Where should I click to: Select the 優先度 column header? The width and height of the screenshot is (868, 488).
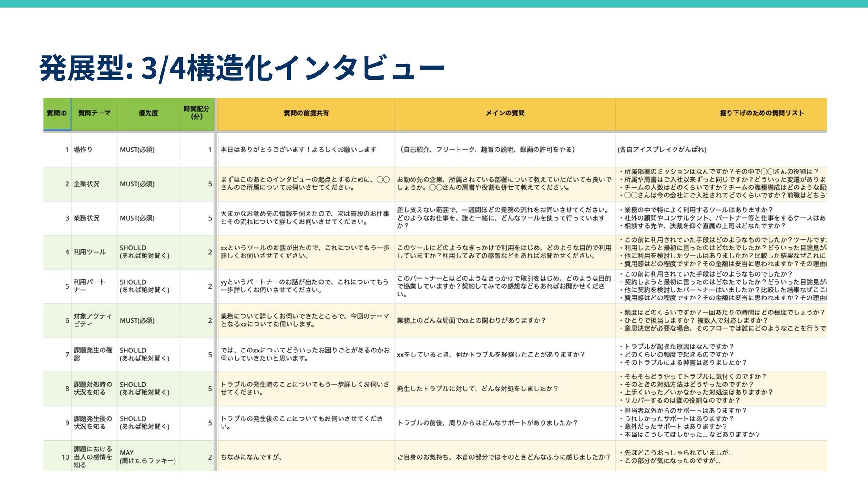click(x=148, y=113)
